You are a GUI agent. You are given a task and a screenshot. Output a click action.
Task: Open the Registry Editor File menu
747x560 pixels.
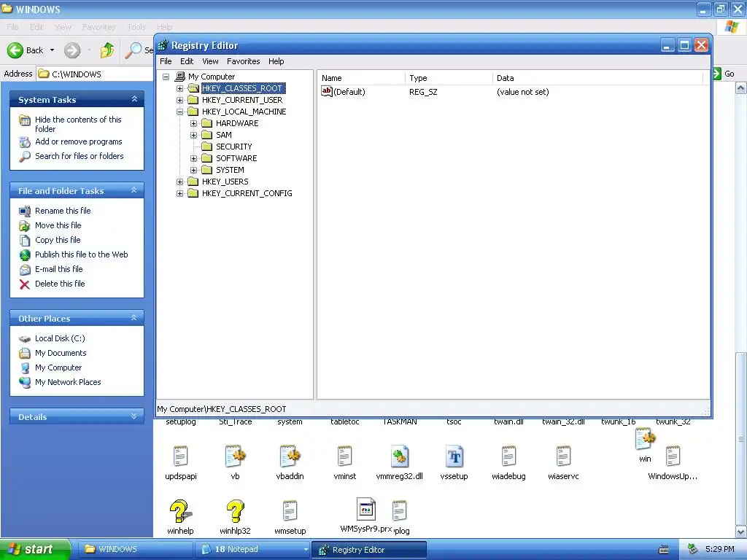tap(166, 61)
